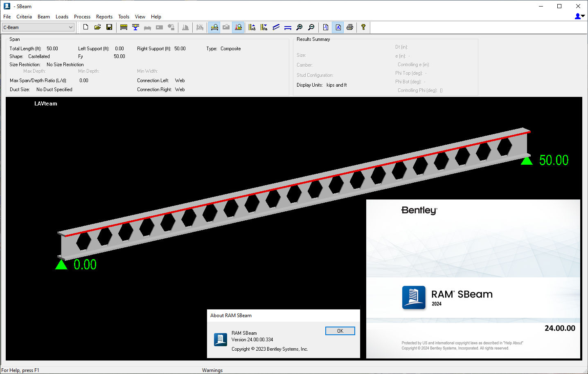Toggle the text annotation A icon
Image resolution: width=588 pixels, height=374 pixels.
(338, 27)
